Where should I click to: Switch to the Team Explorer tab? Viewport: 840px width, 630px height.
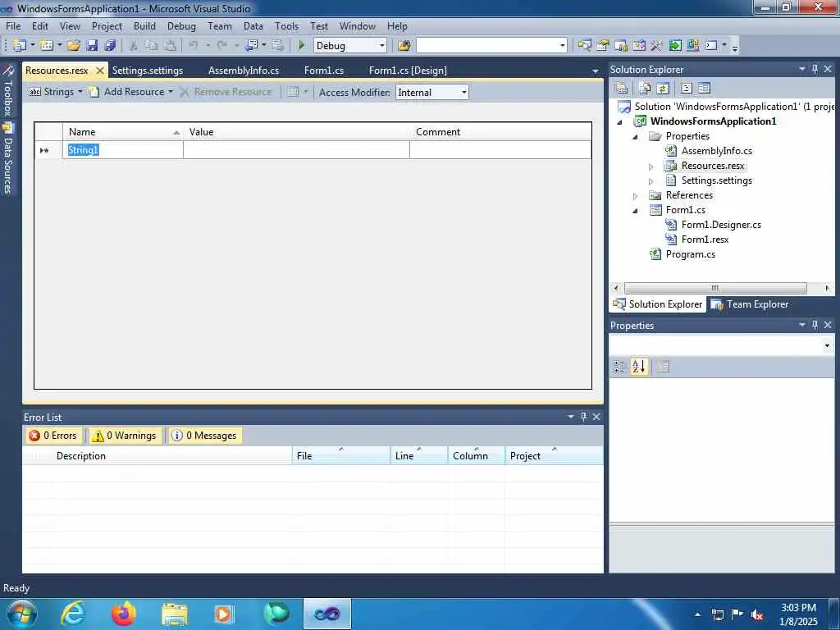tap(750, 304)
